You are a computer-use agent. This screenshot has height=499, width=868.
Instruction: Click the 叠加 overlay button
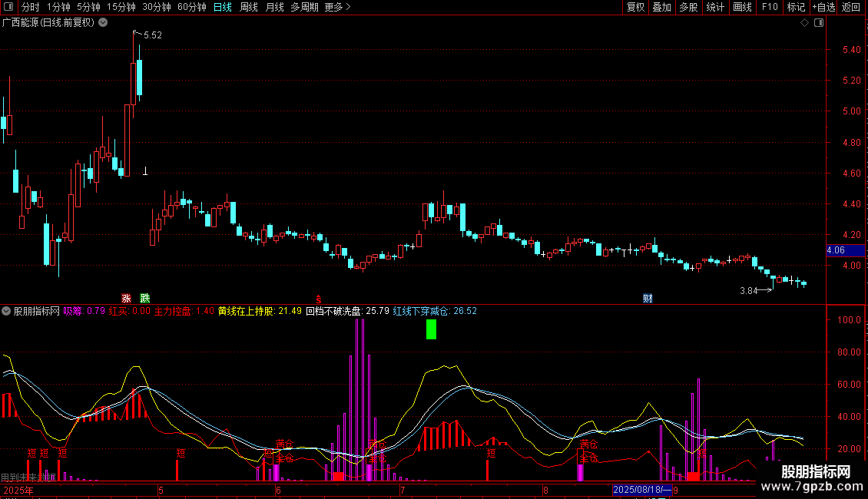tap(661, 8)
